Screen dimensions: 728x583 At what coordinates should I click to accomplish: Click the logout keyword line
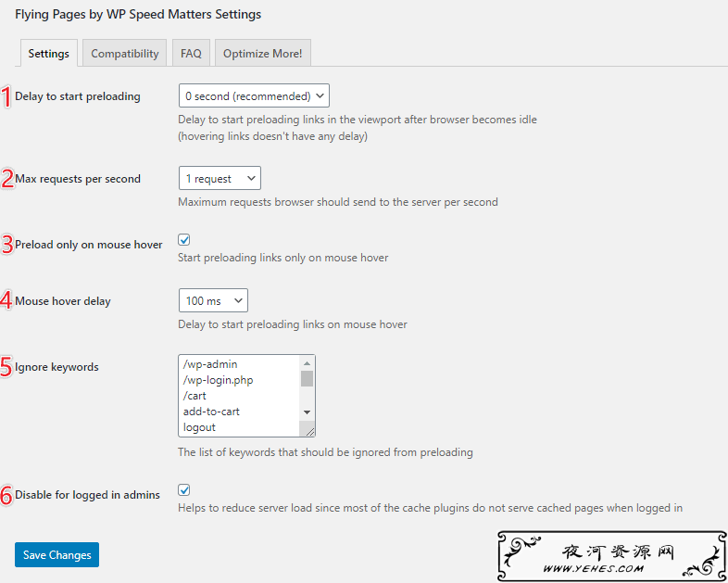pos(199,427)
